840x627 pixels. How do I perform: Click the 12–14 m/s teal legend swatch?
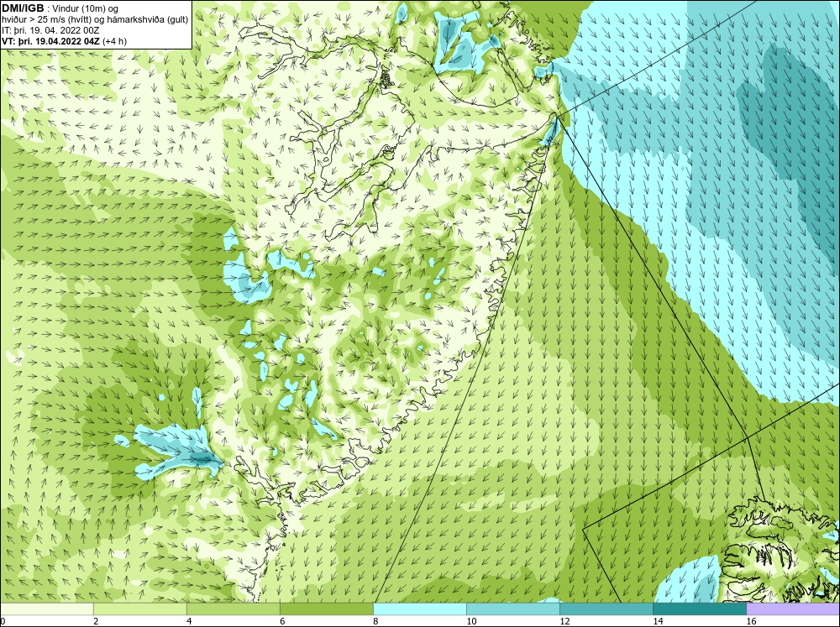(606, 609)
